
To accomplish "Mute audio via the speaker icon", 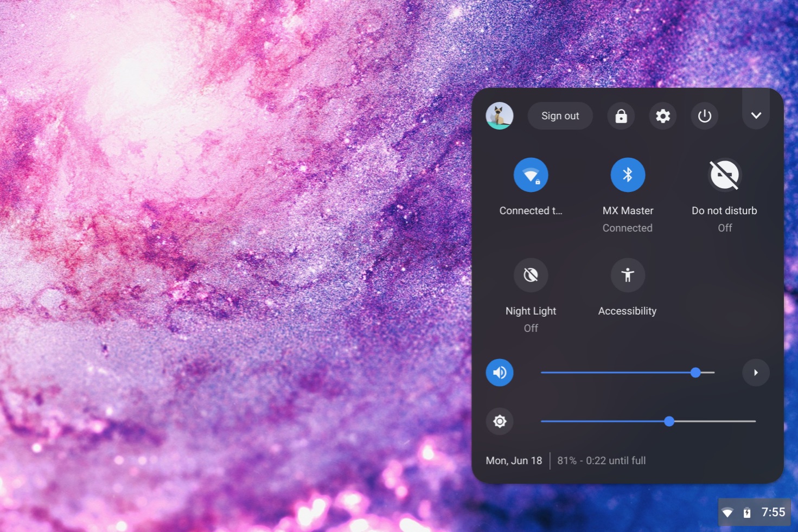I will click(499, 373).
